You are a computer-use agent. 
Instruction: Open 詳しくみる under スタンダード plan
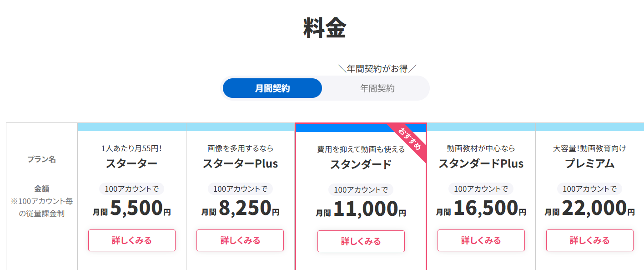pos(361,241)
